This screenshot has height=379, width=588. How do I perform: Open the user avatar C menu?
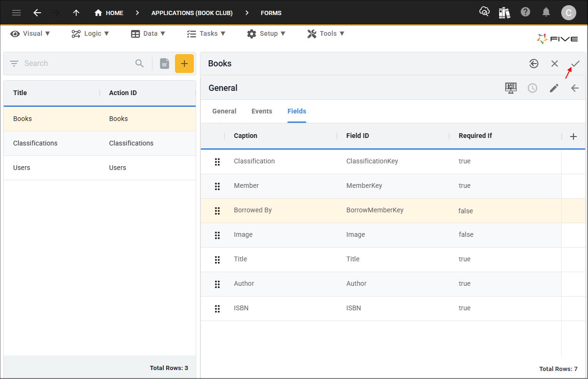tap(569, 13)
